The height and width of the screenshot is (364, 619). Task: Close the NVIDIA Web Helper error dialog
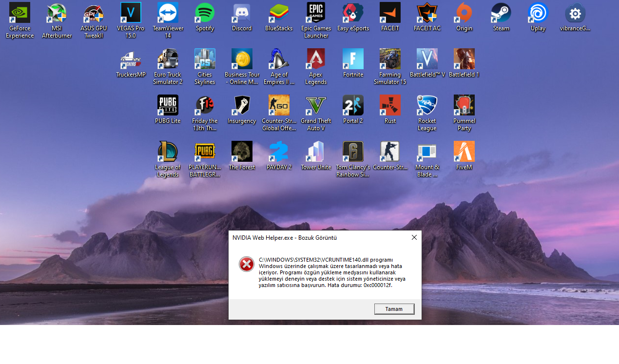click(x=414, y=237)
